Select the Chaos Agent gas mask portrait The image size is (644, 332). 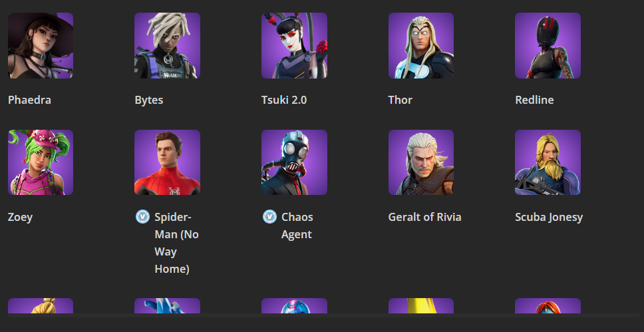294,162
